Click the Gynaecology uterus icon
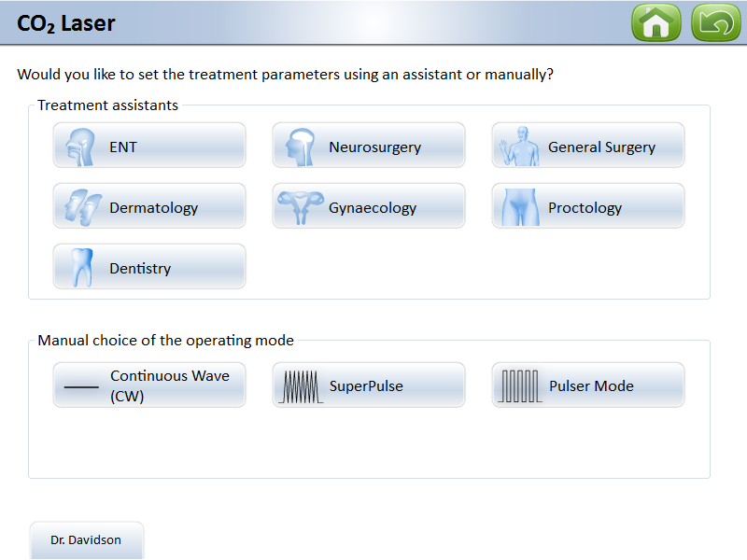 tap(301, 207)
